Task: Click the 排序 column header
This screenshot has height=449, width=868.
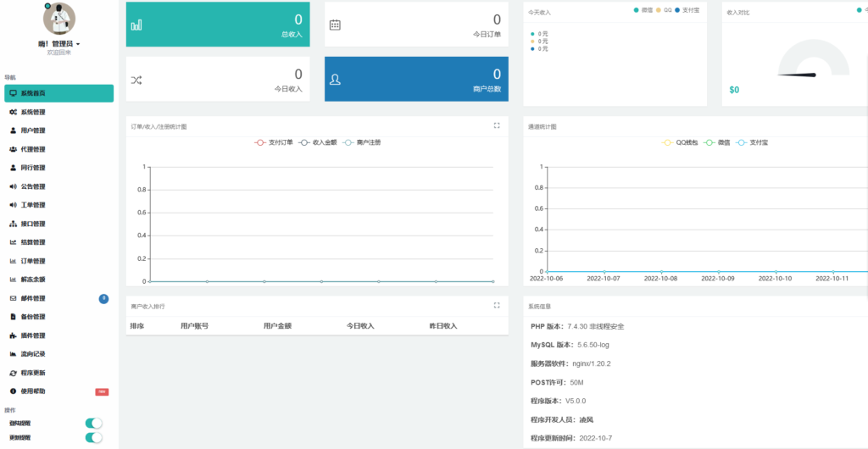Action: pos(136,325)
